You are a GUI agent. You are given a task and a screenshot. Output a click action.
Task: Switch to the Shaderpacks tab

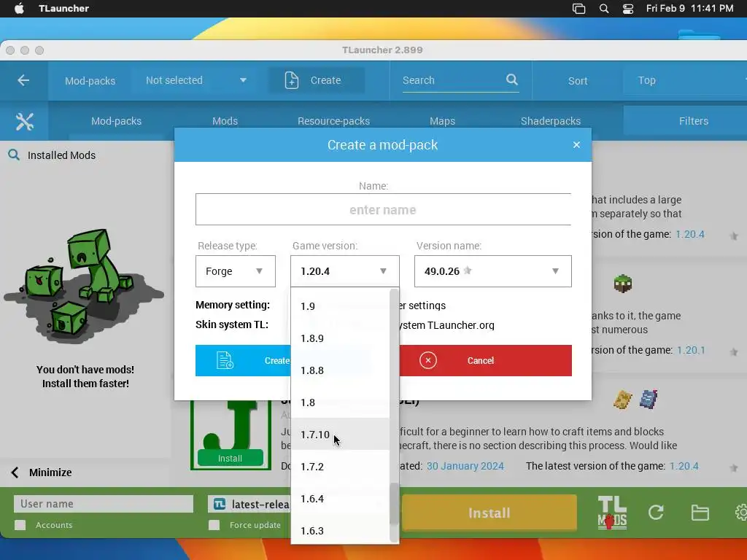click(551, 121)
